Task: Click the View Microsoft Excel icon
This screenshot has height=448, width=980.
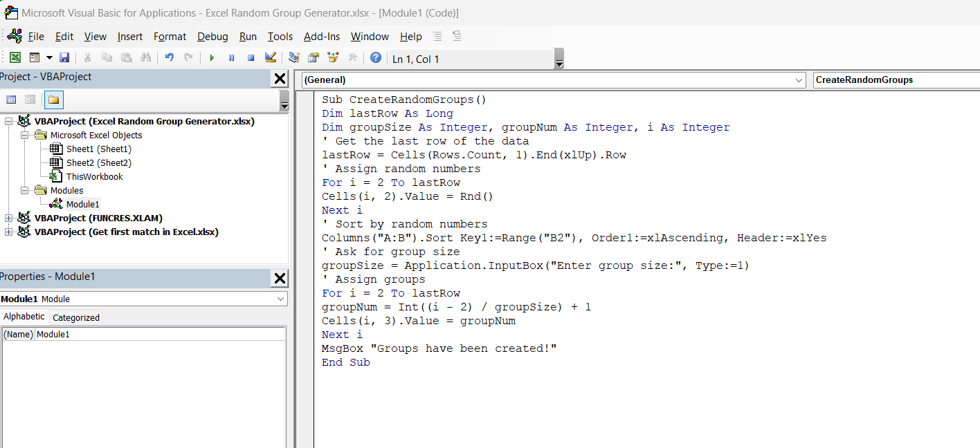Action: tap(15, 58)
